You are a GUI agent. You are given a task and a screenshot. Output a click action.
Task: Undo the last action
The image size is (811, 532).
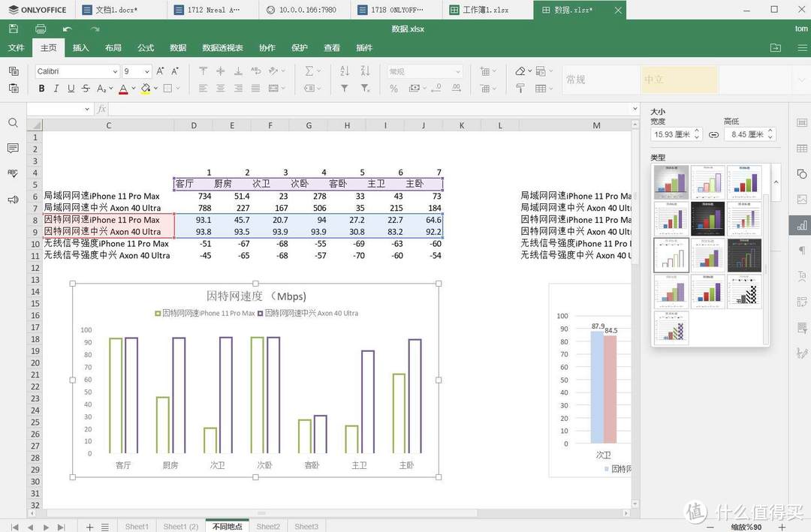pos(68,29)
